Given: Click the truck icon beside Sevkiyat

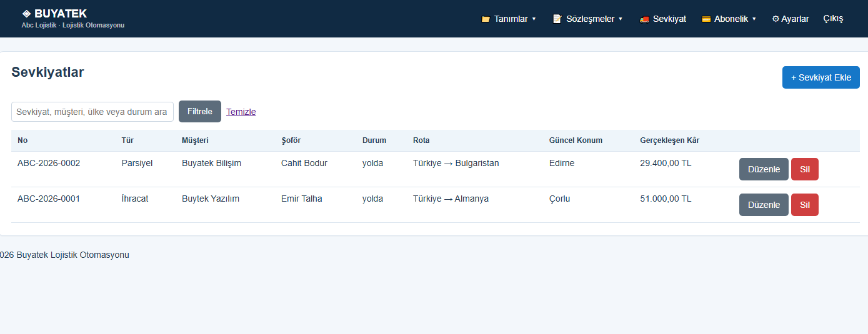Looking at the screenshot, I should pyautogui.click(x=644, y=19).
